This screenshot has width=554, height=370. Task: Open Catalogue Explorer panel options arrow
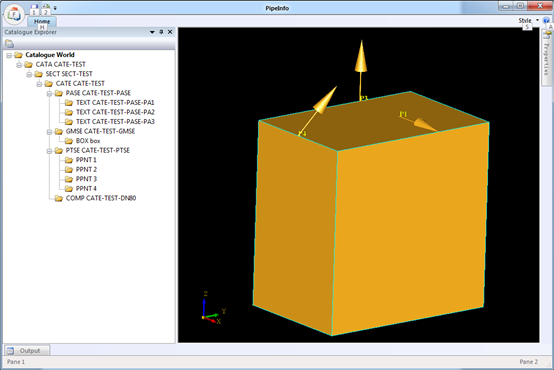(x=152, y=32)
